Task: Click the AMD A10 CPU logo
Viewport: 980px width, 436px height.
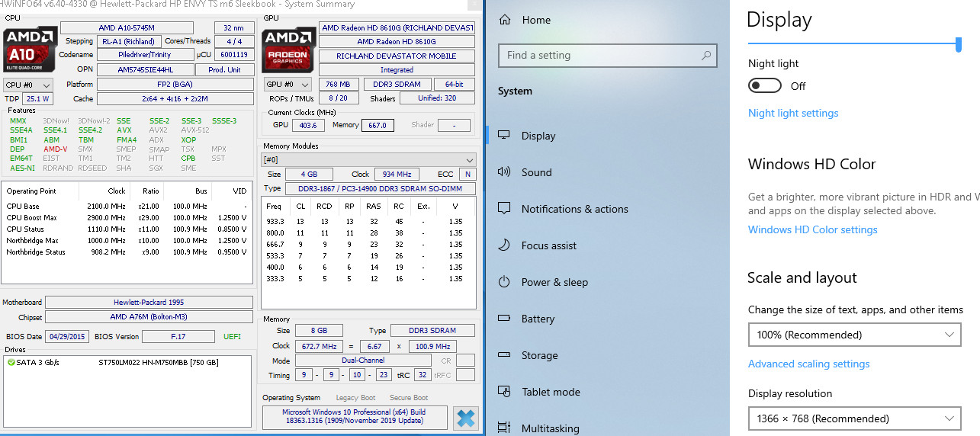Action: click(x=30, y=50)
